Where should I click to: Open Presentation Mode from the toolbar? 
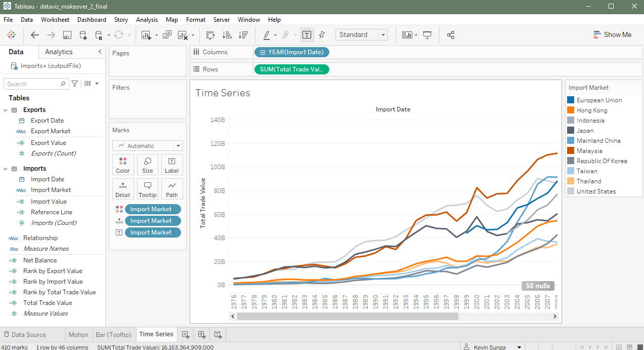click(427, 35)
